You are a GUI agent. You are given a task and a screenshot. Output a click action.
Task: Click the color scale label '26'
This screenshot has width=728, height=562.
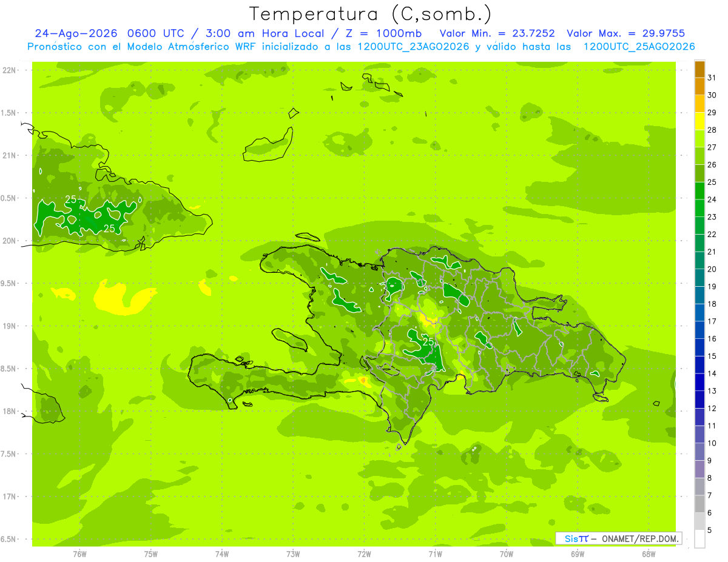712,164
